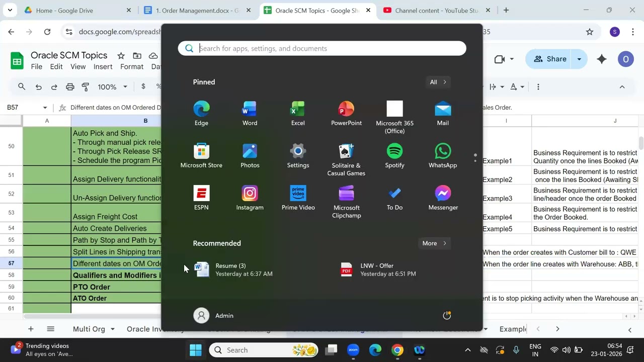Launch Word from the pinned apps

pos(250,114)
